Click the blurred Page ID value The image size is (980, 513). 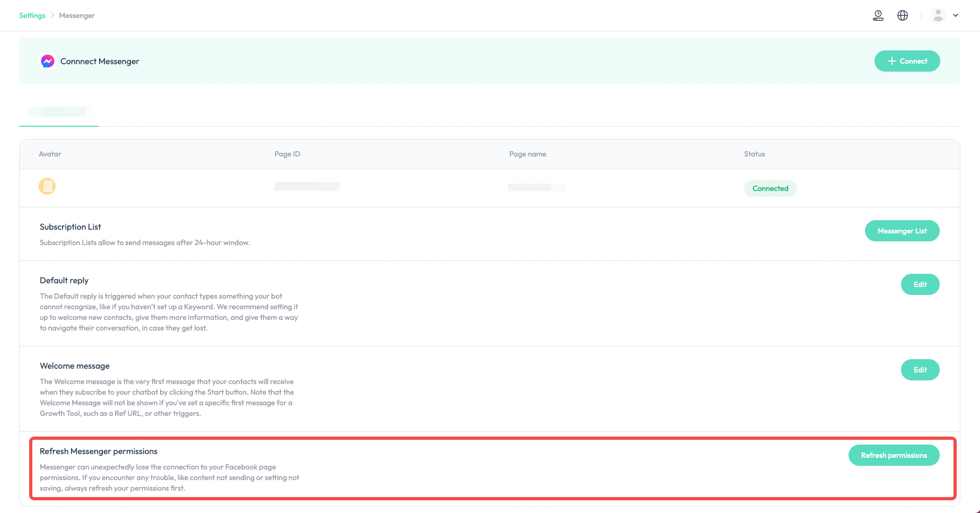307,186
